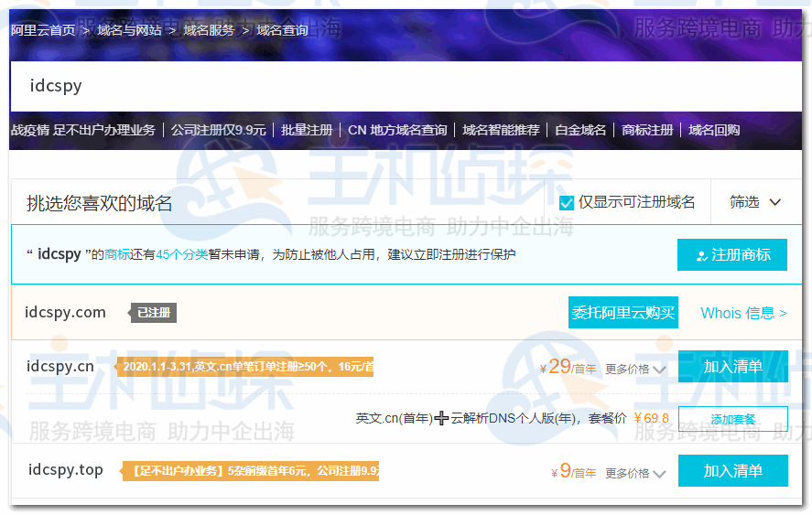812x515 pixels.
Task: Click the ¥69.8 package price
Action: pyautogui.click(x=652, y=418)
